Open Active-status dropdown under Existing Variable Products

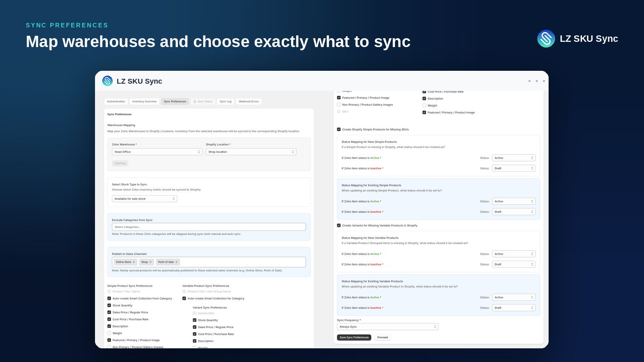[514, 298]
